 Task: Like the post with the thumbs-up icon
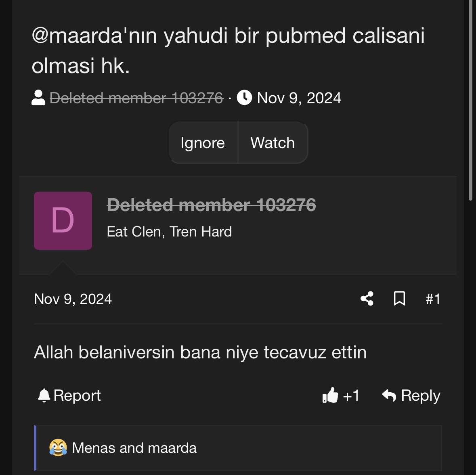(x=330, y=395)
